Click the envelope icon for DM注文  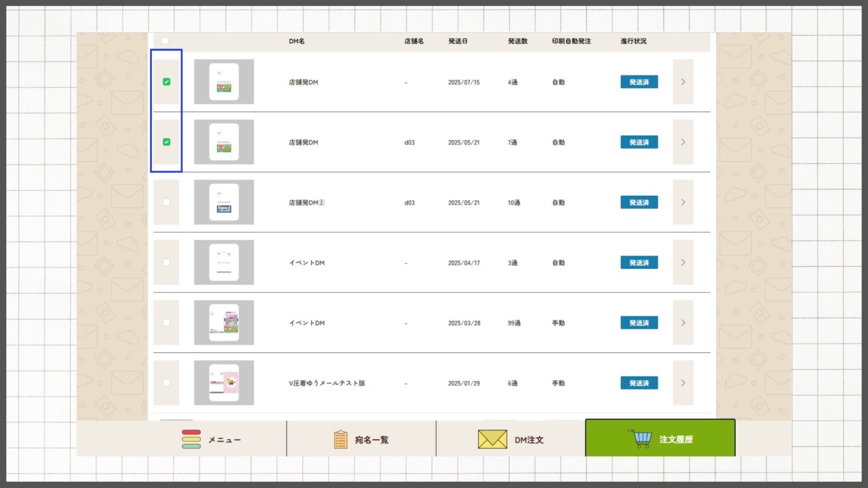point(492,439)
